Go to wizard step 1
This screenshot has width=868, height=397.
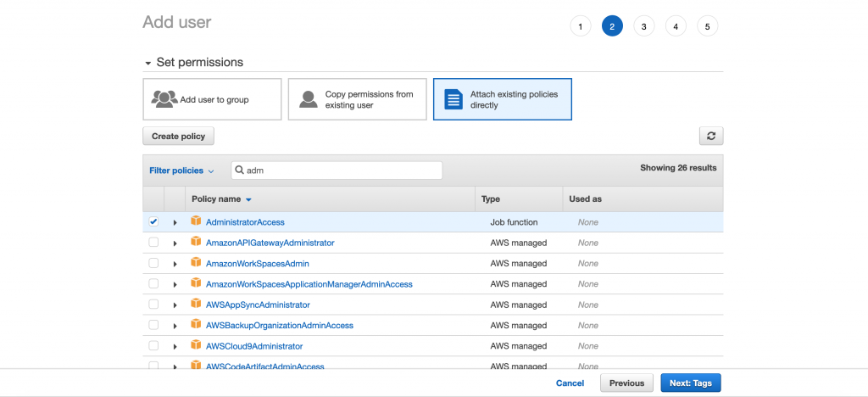pyautogui.click(x=580, y=26)
